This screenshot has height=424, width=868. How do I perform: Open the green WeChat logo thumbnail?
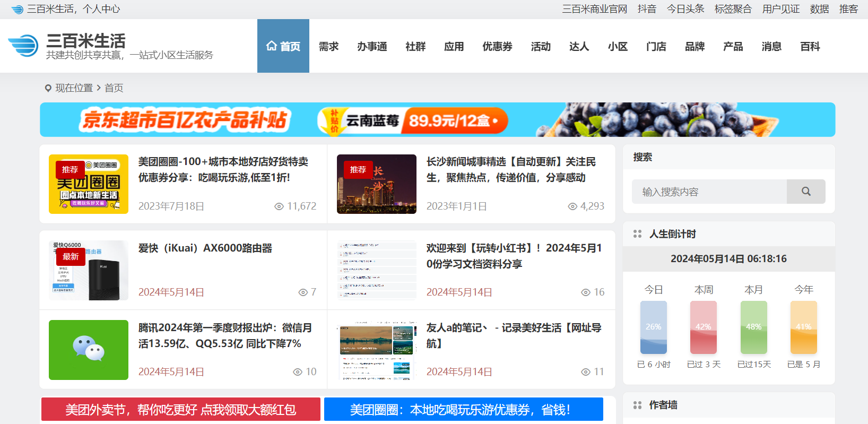point(89,350)
